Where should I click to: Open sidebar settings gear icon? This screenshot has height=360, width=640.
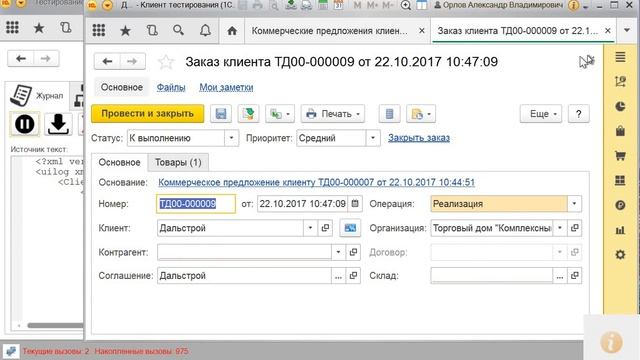[620, 255]
